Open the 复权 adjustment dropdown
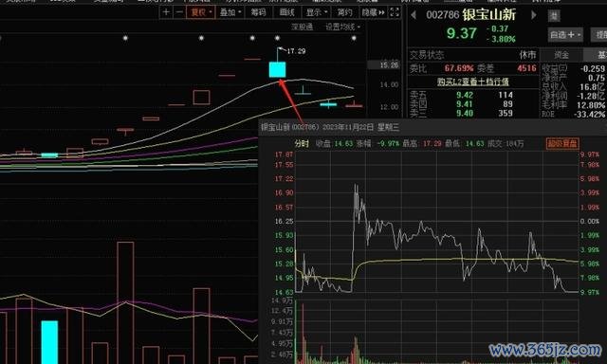Image resolution: width=607 pixels, height=364 pixels. tap(201, 12)
